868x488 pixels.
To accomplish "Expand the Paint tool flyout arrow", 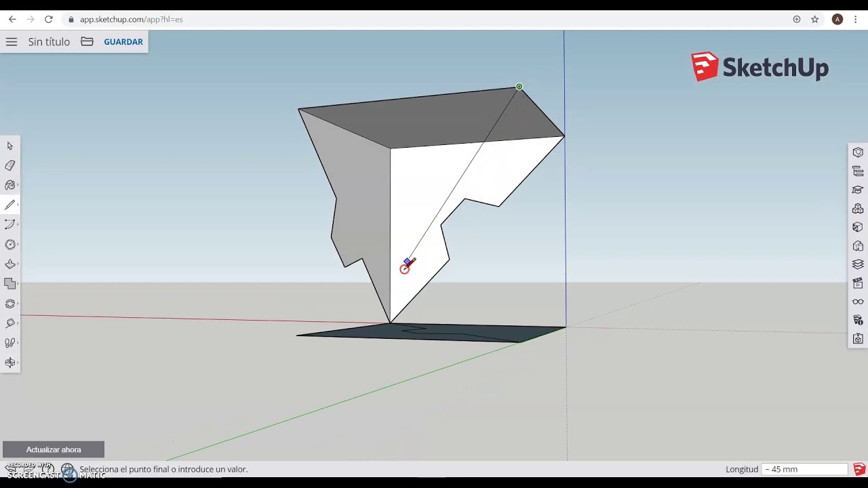I will [18, 185].
